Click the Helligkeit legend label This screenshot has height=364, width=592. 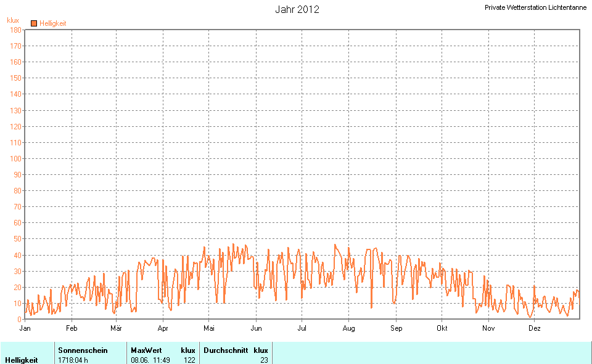pyautogui.click(x=52, y=23)
